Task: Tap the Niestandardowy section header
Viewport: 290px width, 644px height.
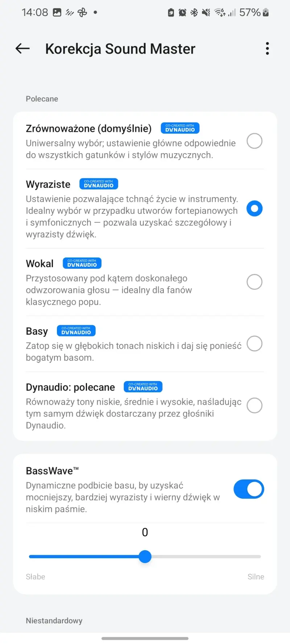Action: tap(54, 620)
